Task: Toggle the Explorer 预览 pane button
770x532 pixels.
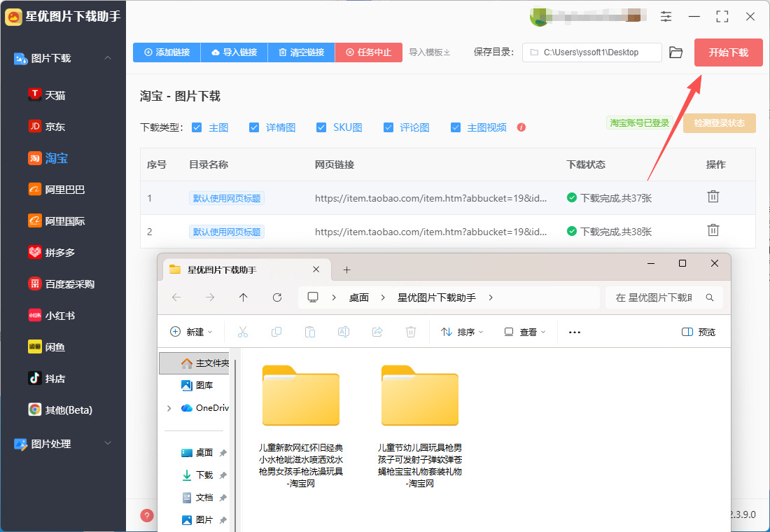Action: 699,332
